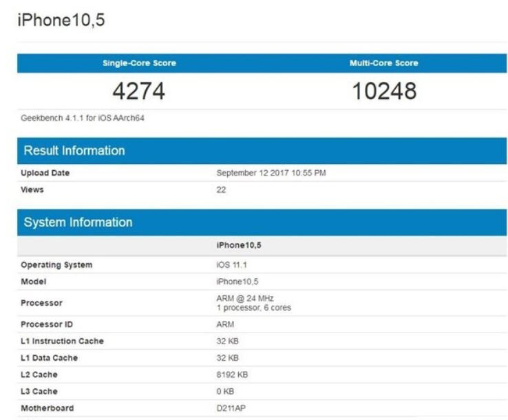Click the L1 Instruction Cache label
508x420 pixels.
click(62, 341)
